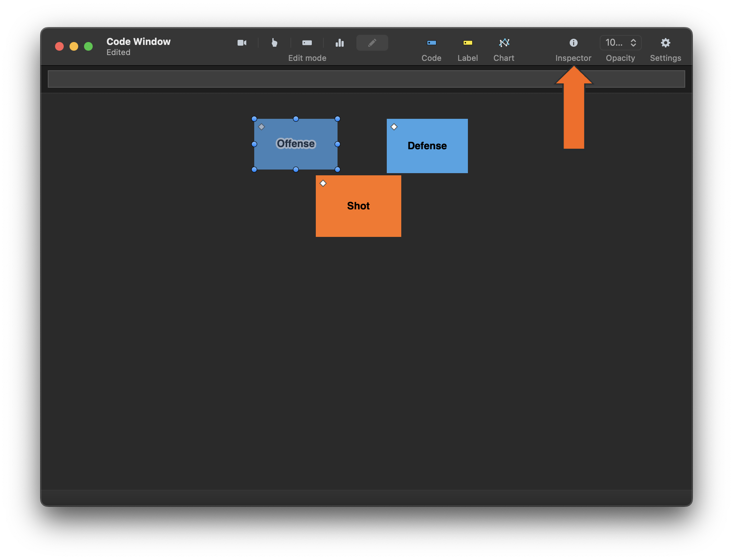
Task: Click the Code Window title
Action: tap(138, 41)
